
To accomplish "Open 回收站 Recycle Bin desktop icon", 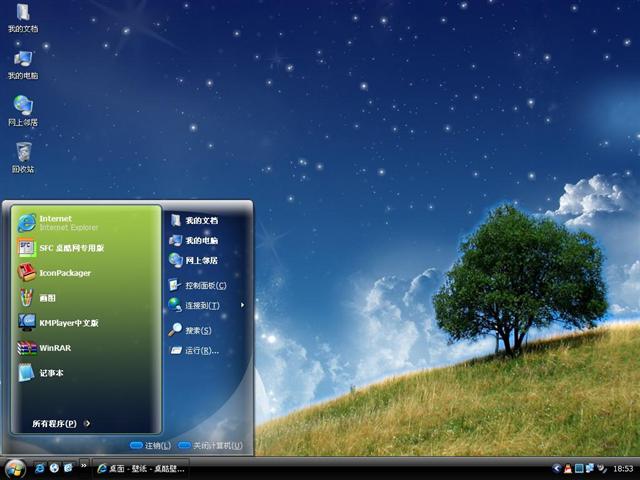I will pos(23,156).
